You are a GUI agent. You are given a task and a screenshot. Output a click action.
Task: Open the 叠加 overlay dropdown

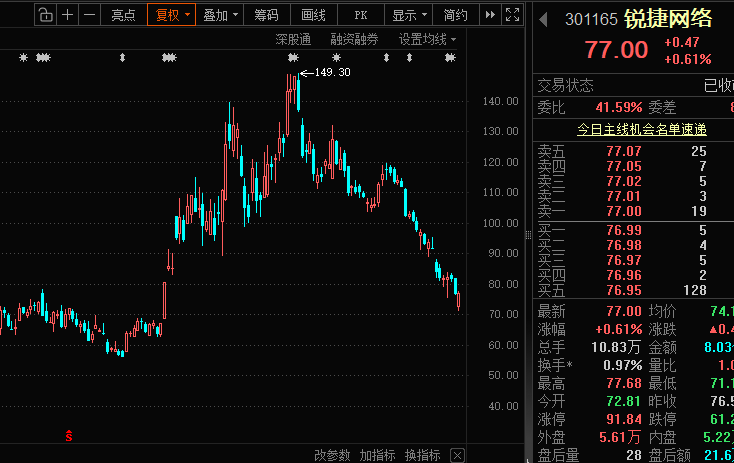(220, 15)
